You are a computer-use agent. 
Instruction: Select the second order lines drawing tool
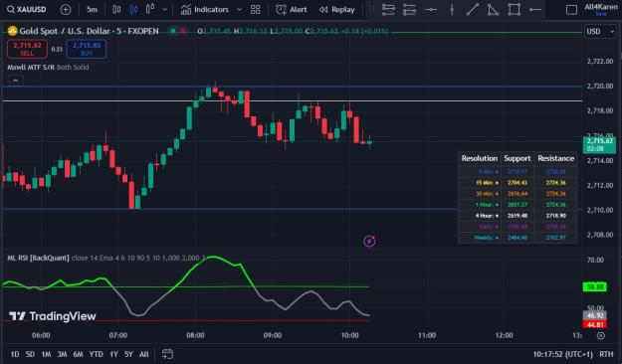pyautogui.click(x=409, y=10)
